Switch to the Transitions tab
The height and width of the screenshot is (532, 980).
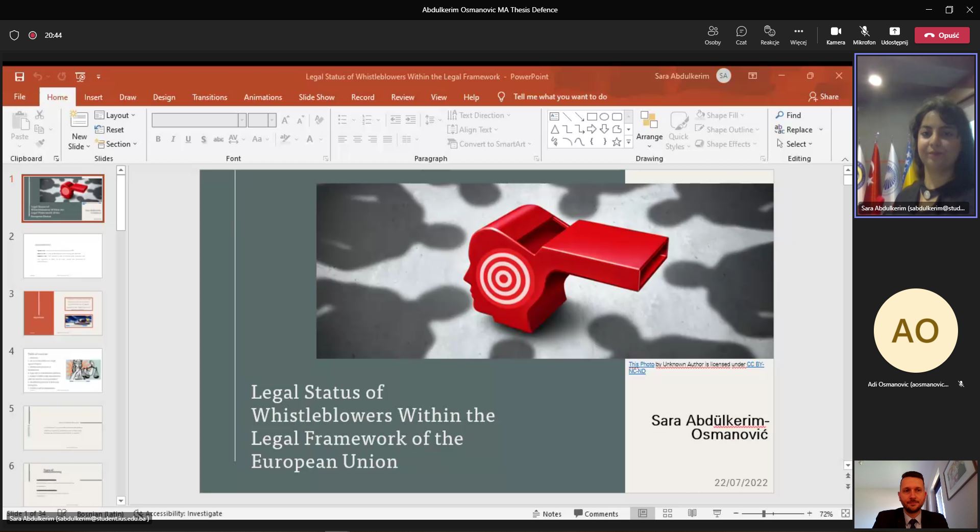[210, 97]
